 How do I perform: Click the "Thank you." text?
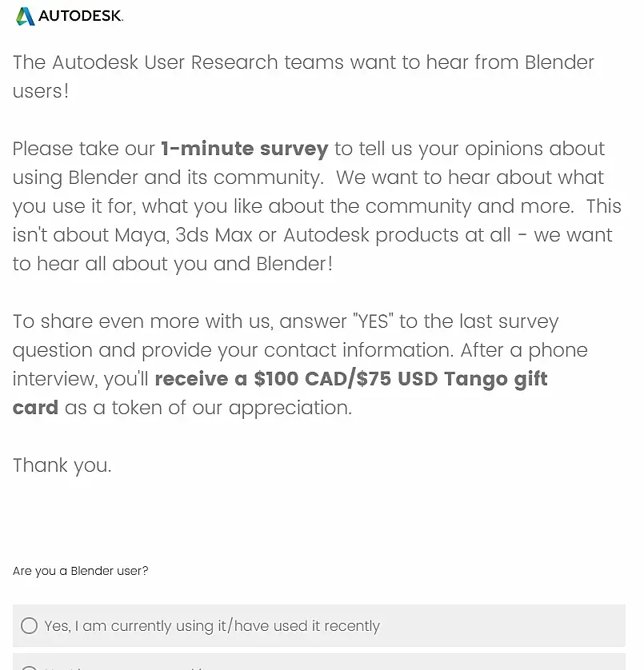click(x=62, y=465)
